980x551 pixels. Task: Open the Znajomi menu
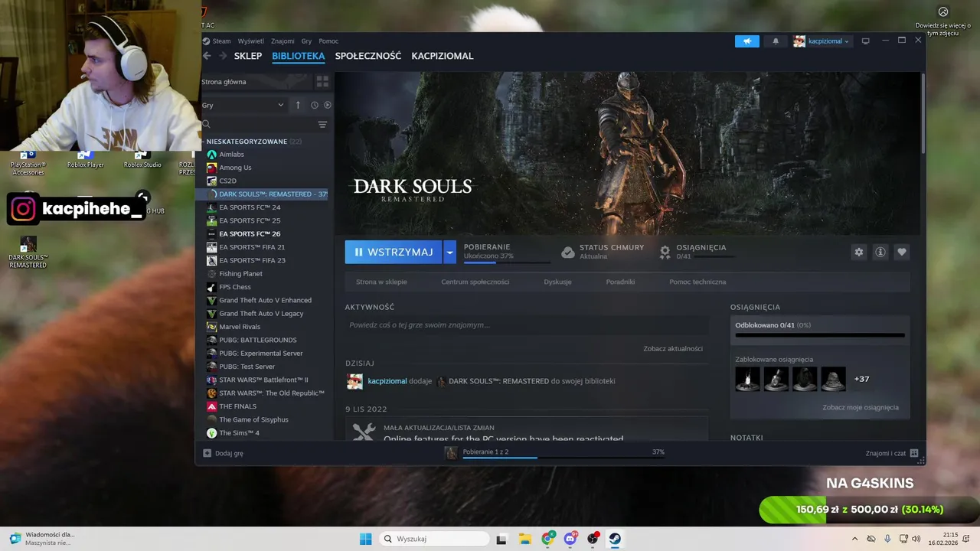point(283,41)
